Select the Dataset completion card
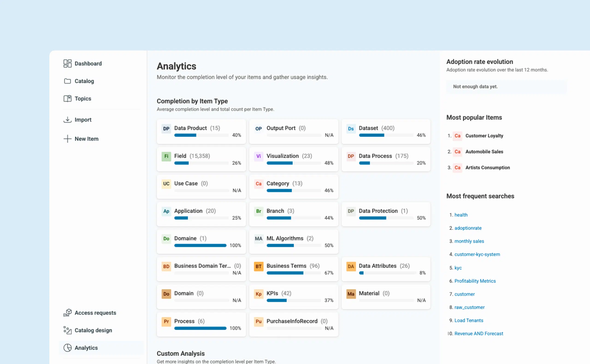 click(386, 132)
